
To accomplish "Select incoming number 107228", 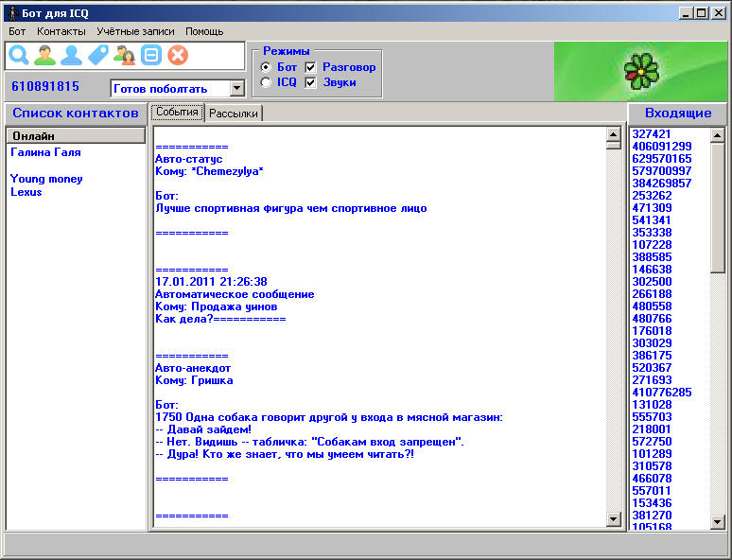I will click(652, 245).
